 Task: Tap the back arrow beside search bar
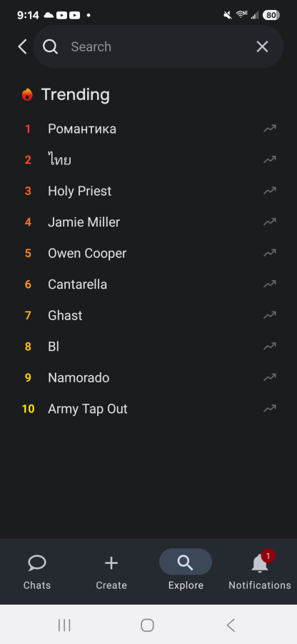point(22,47)
